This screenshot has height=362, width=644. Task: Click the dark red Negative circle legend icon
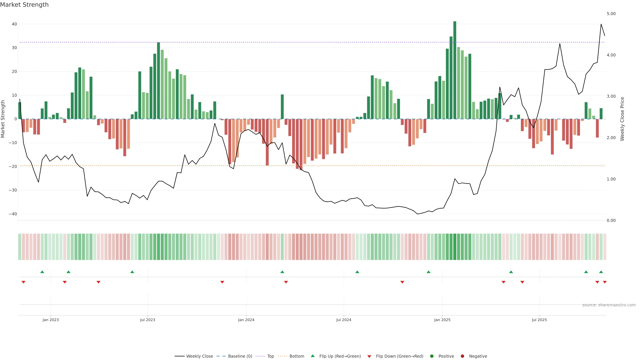462,356
